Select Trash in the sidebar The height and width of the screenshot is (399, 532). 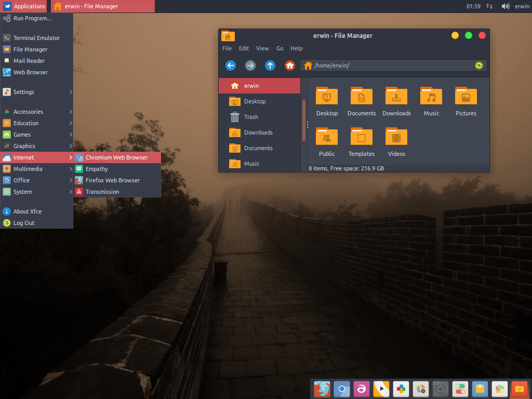coord(260,117)
